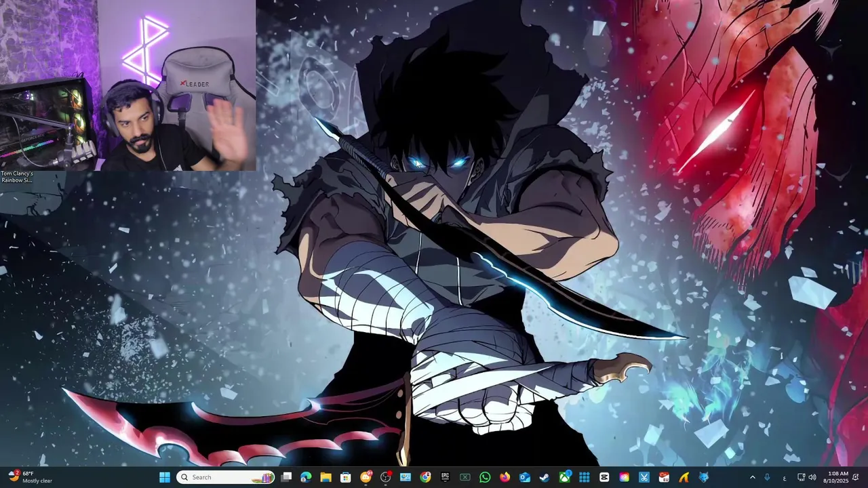This screenshot has width=868, height=488.
Task: Open the picture viewer icon beside OBS
Action: (x=406, y=477)
